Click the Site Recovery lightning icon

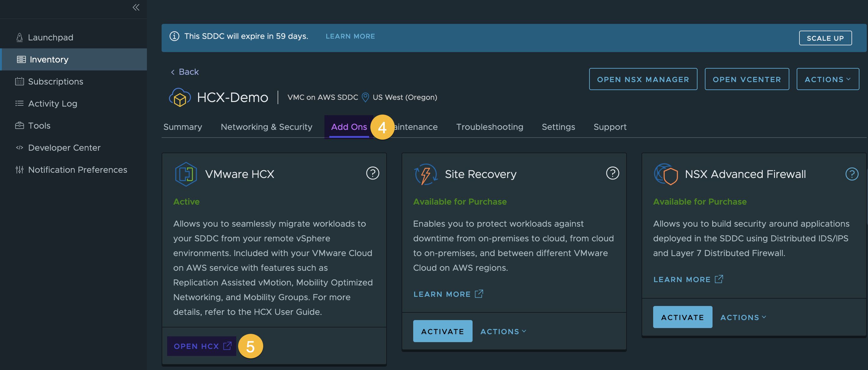pyautogui.click(x=426, y=174)
